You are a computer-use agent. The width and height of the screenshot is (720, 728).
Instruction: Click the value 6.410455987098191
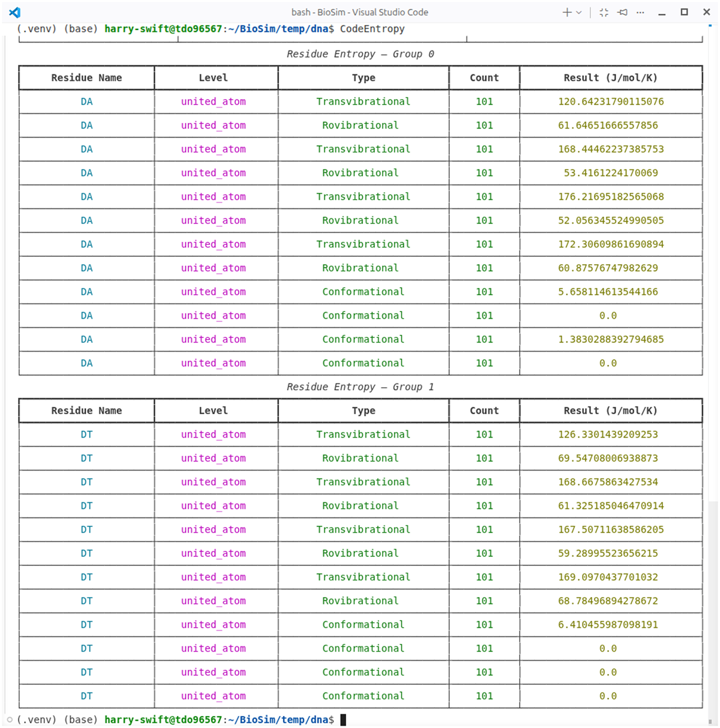(x=608, y=625)
